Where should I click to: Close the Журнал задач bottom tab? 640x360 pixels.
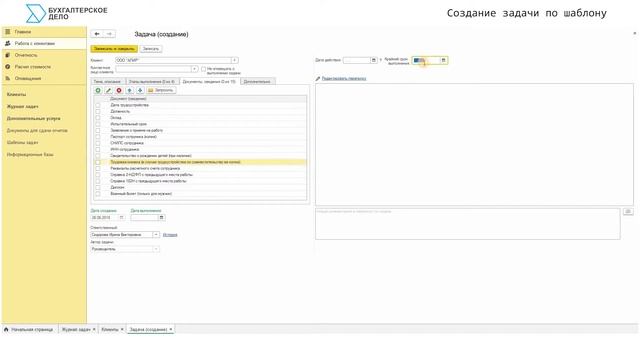(x=94, y=329)
